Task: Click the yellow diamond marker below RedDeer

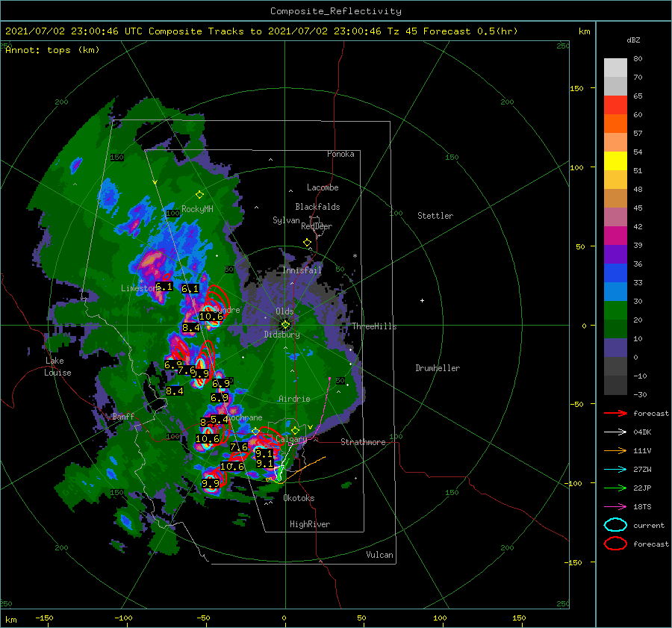Action: (307, 243)
